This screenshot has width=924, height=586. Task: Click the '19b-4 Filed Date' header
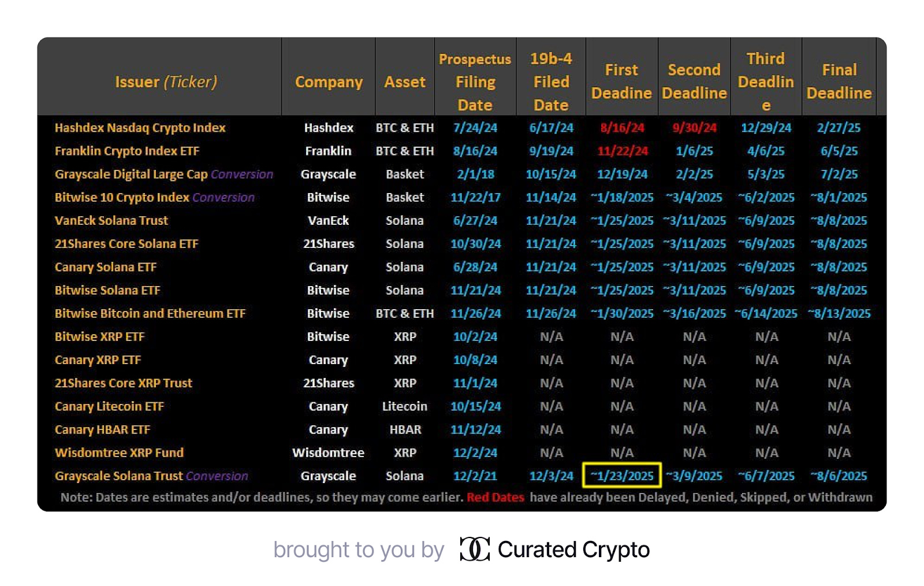[551, 81]
